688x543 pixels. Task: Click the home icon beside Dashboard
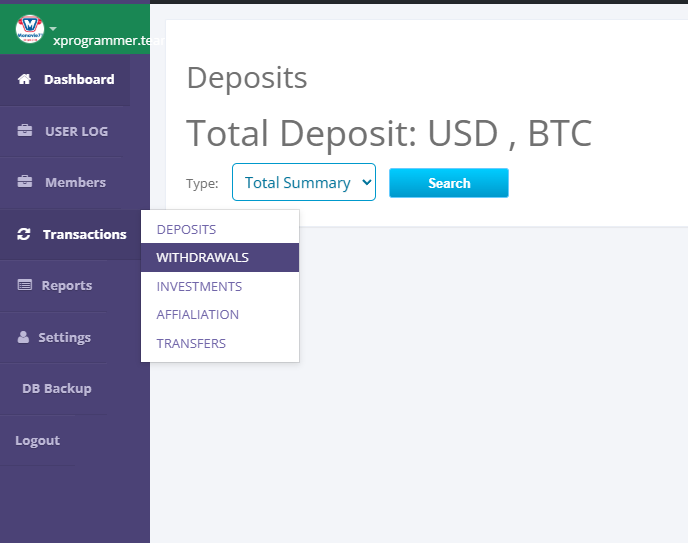25,79
